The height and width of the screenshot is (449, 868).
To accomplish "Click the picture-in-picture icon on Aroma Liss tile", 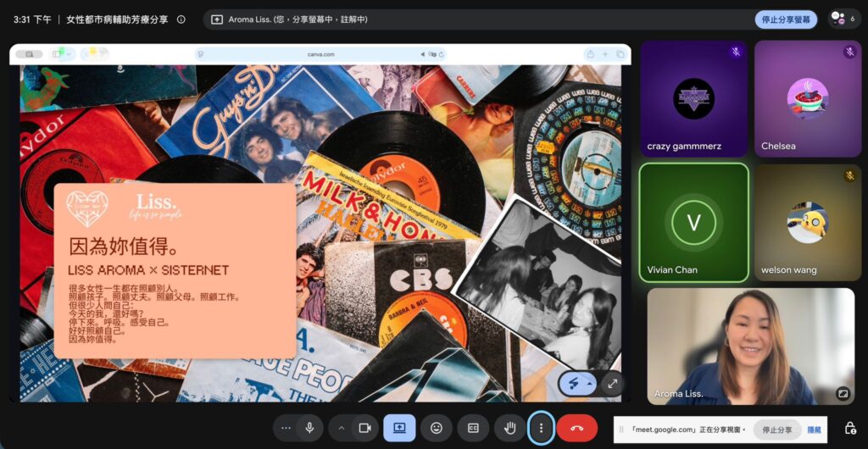I will point(843,393).
